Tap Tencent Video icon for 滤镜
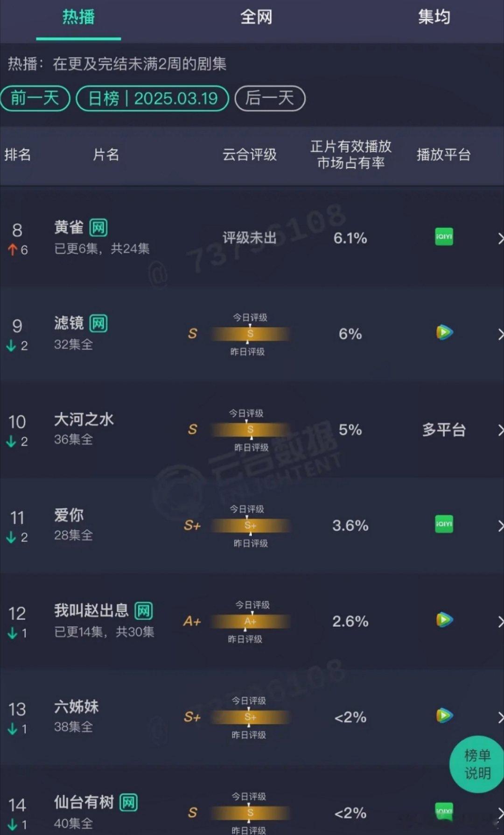 (x=444, y=332)
